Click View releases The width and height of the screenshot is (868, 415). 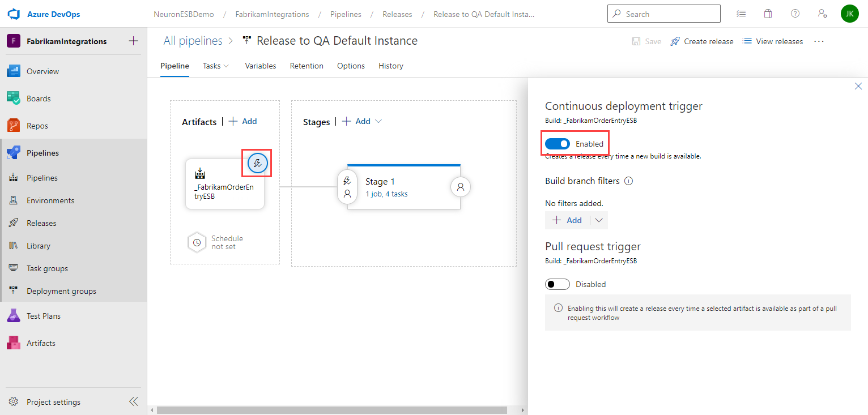pos(773,41)
